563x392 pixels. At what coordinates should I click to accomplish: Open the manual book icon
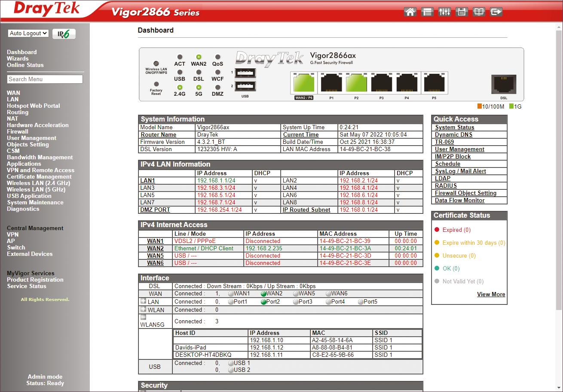[479, 12]
